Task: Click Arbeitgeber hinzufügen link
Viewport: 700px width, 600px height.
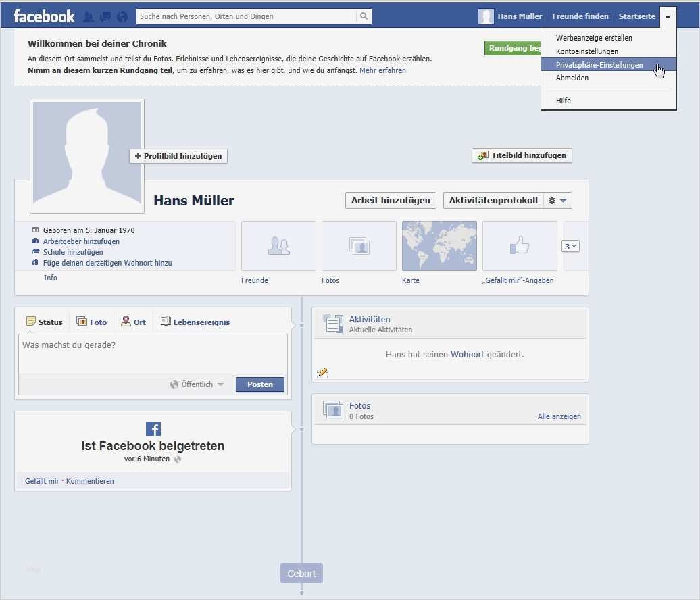Action: click(x=81, y=241)
